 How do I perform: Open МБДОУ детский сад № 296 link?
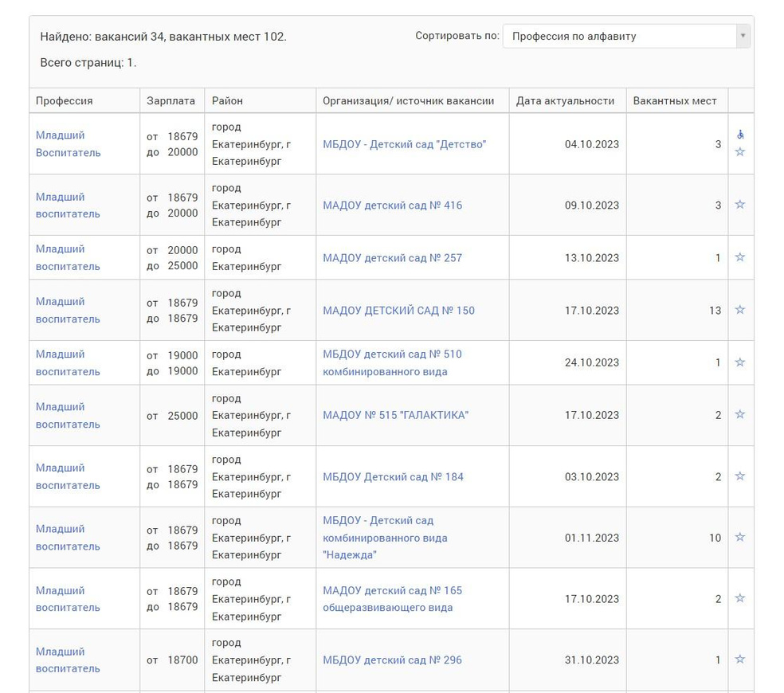[392, 660]
